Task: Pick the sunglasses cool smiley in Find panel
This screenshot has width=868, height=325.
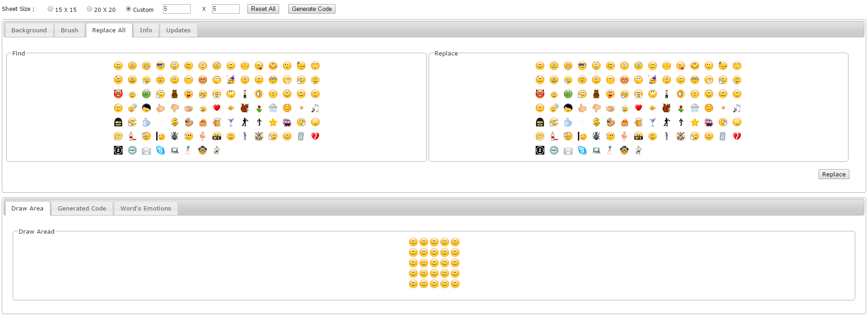Action: pyautogui.click(x=160, y=66)
